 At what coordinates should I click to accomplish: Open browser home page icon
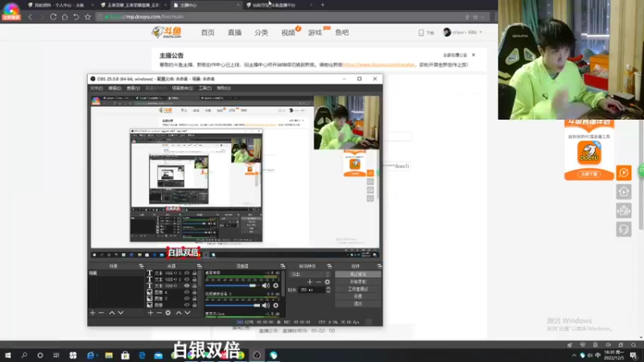point(64,17)
